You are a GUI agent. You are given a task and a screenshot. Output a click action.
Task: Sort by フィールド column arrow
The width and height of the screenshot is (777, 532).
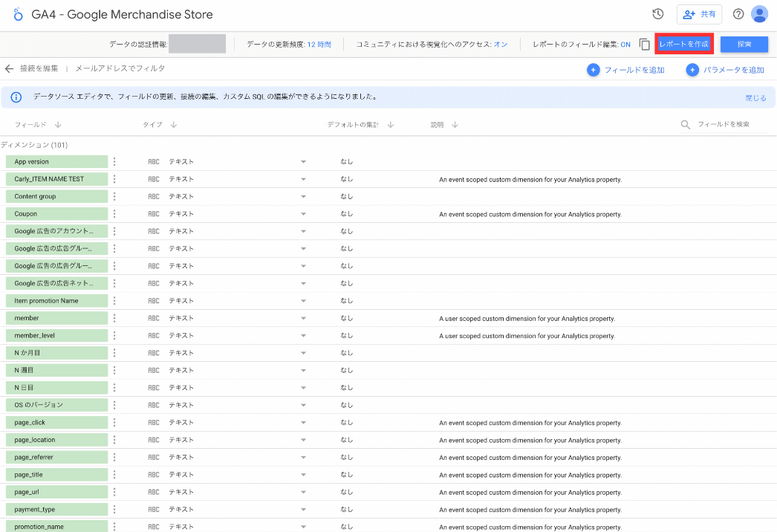point(58,124)
